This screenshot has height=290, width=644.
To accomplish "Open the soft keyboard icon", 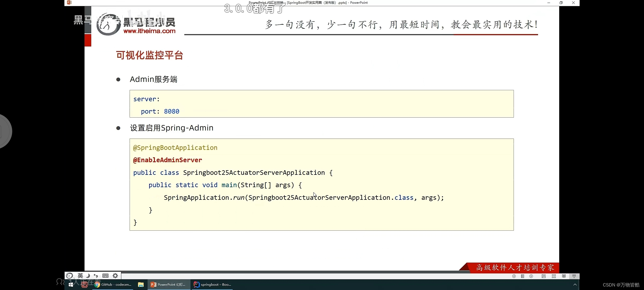I will pos(105,275).
